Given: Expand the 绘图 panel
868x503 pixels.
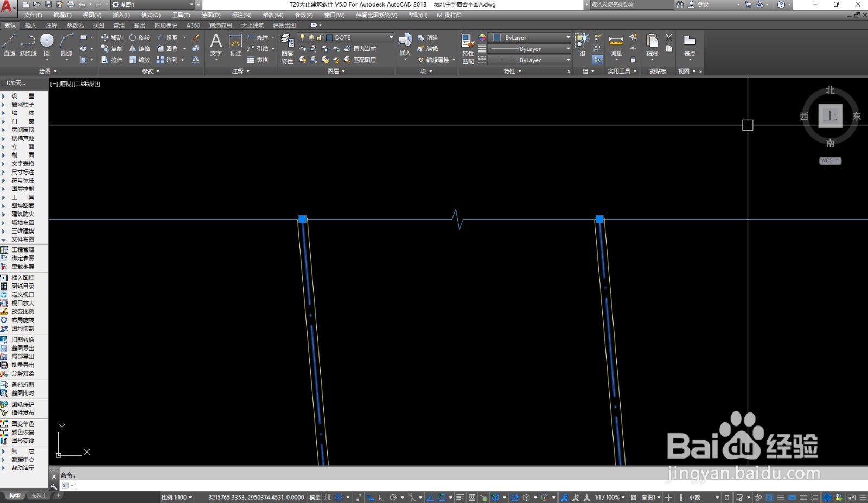Looking at the screenshot, I should tap(48, 71).
